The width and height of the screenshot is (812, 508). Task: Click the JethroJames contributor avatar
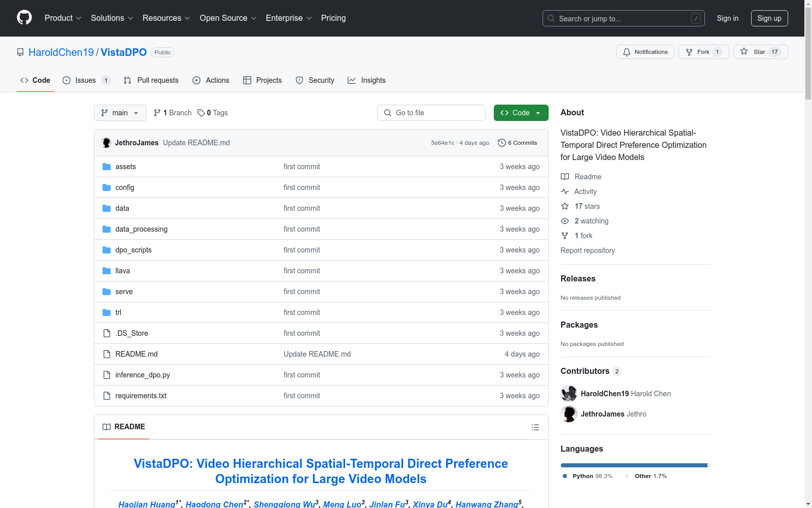tap(569, 414)
